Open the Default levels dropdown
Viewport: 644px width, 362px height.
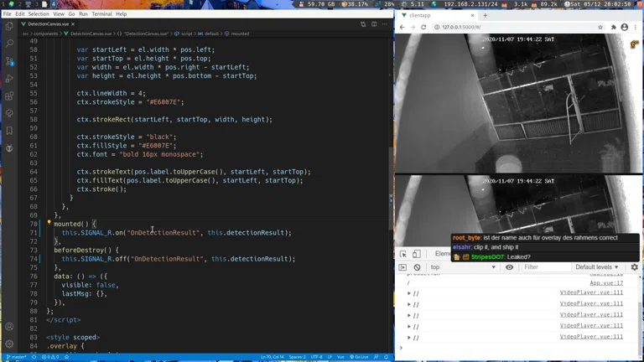(598, 267)
